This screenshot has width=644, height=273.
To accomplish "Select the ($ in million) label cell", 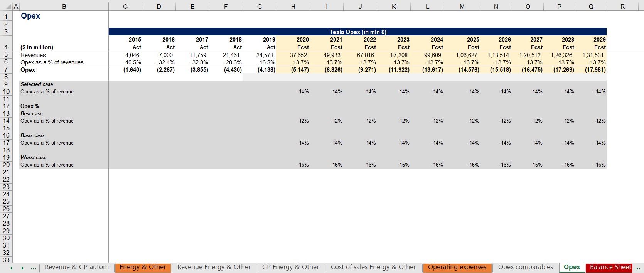I will (37, 47).
